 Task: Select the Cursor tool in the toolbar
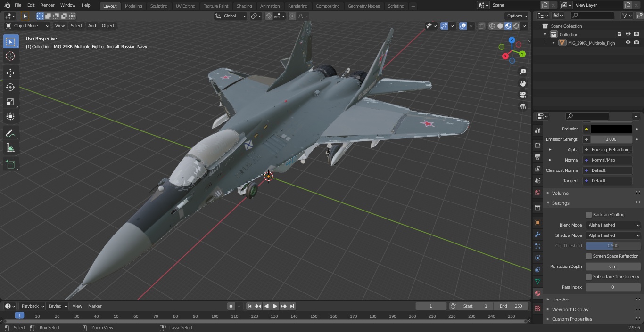coord(10,56)
